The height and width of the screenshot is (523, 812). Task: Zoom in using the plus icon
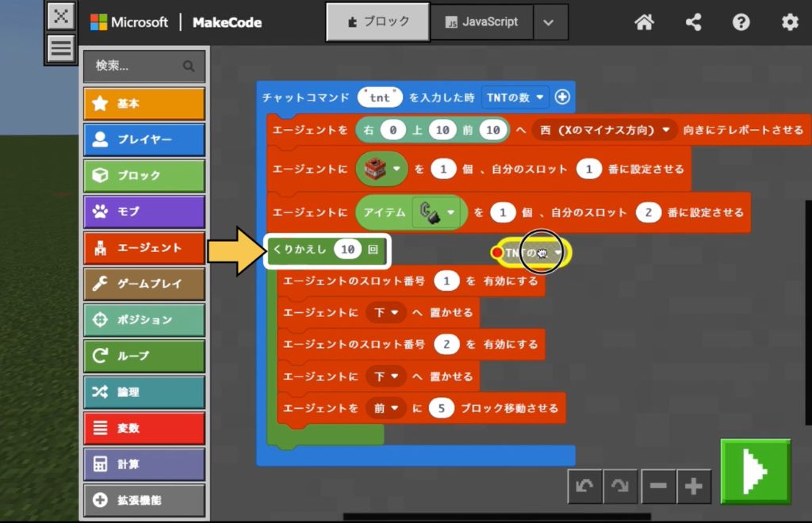coord(695,487)
